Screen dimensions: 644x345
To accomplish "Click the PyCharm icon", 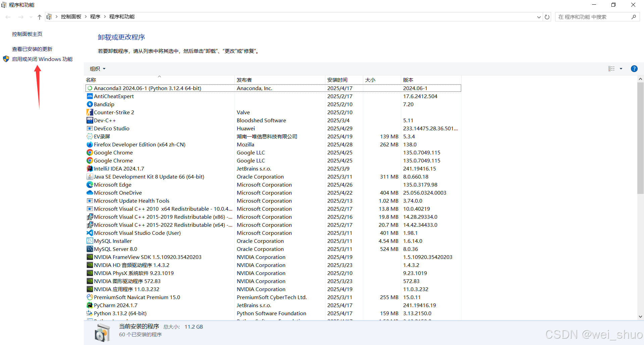I will [x=90, y=305].
